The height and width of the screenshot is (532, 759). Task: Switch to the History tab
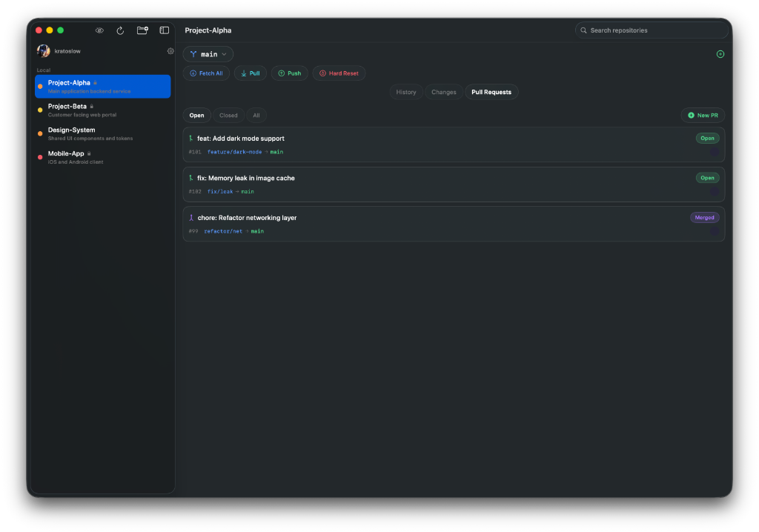(406, 92)
